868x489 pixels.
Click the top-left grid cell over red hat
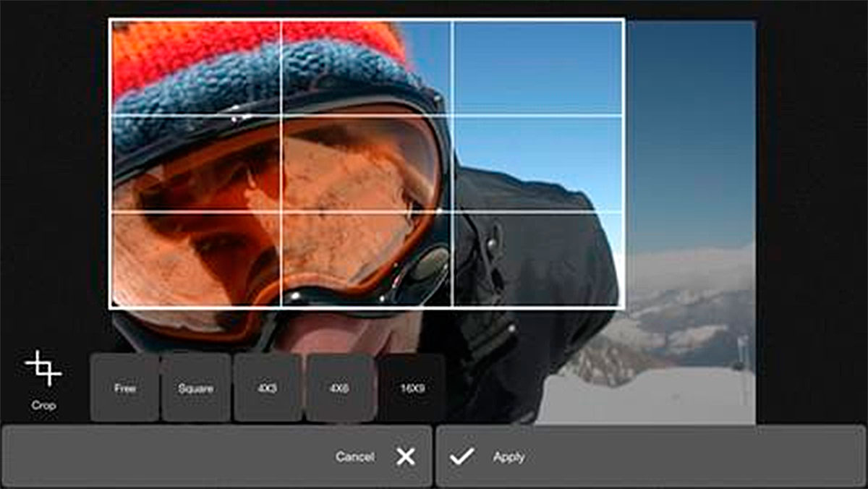[195, 67]
